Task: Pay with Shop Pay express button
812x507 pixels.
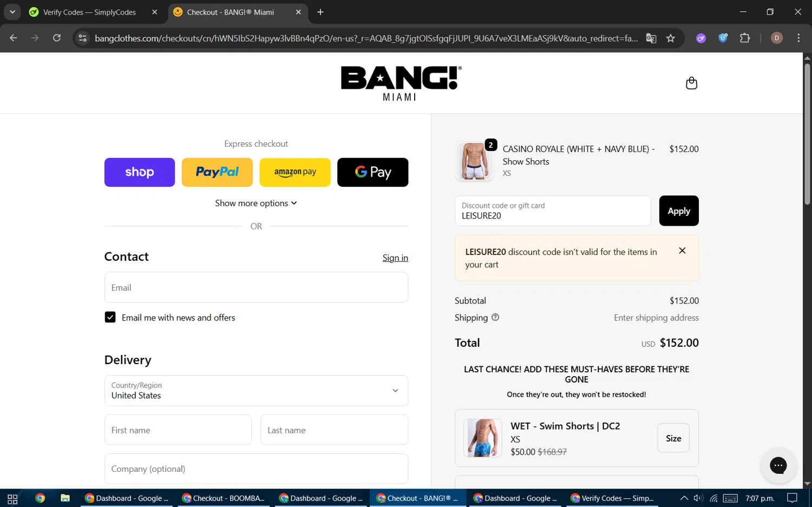Action: point(140,172)
